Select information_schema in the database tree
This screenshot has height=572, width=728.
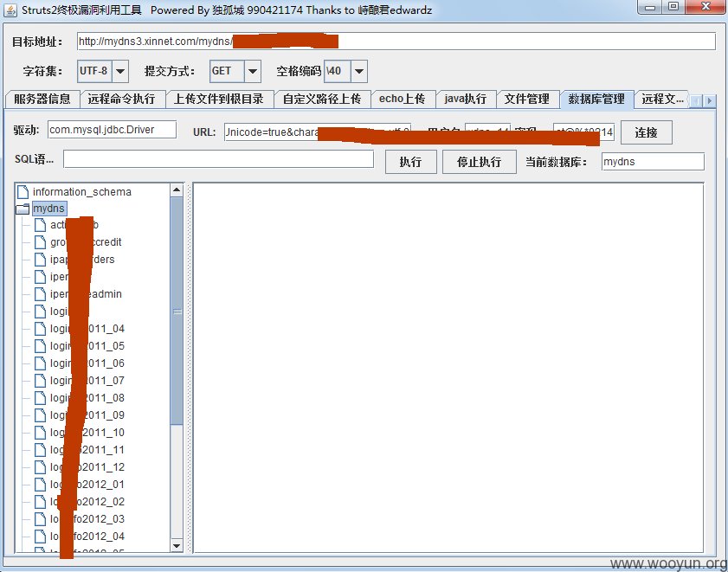[81, 192]
